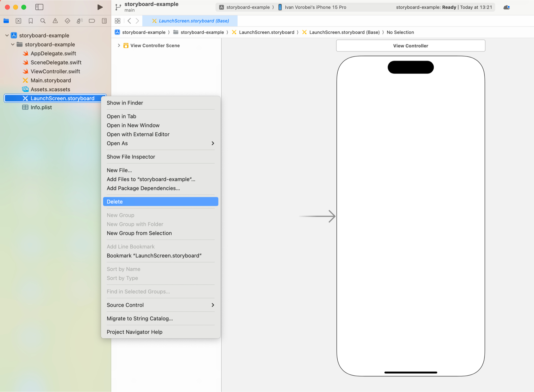Select Show in Finder from context menu
The height and width of the screenshot is (392, 534).
coord(125,103)
